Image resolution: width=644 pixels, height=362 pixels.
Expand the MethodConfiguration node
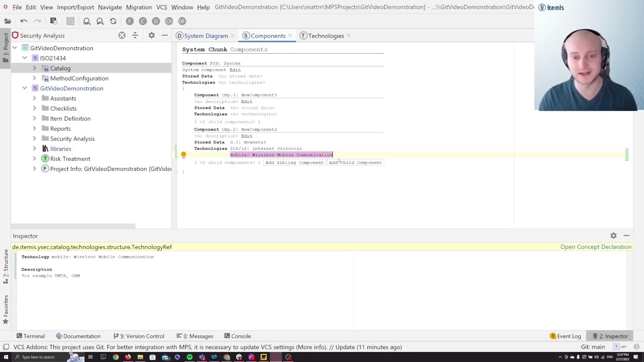click(x=34, y=78)
